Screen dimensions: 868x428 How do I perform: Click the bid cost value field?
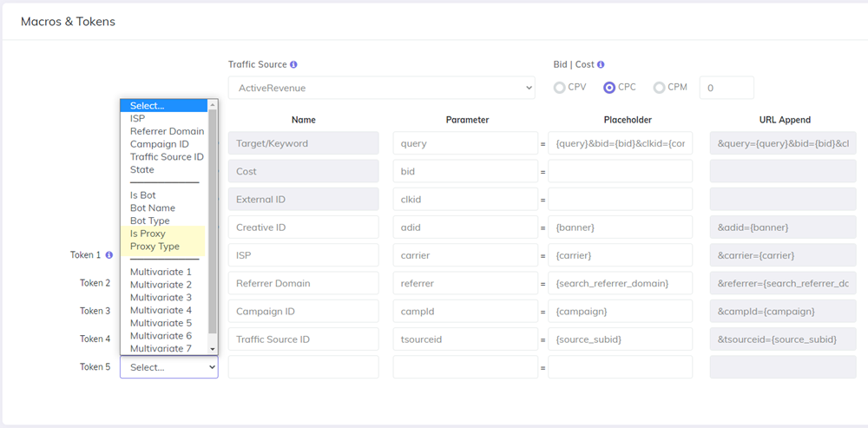click(727, 88)
